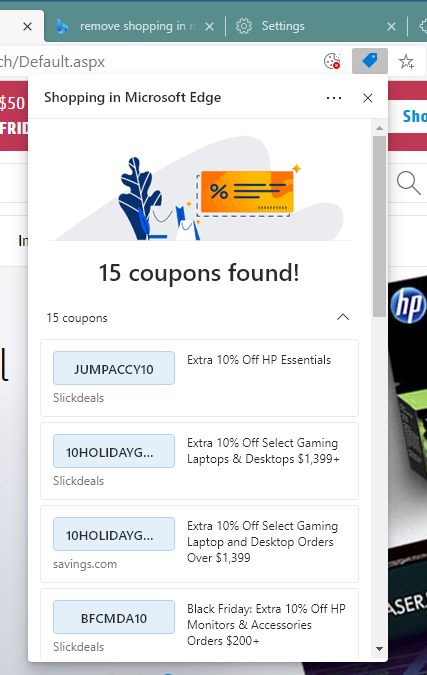Viewport: 427px width, 675px height.
Task: Copy the Slickdeals 10HOLIDAYG coupon code
Action: click(x=114, y=451)
